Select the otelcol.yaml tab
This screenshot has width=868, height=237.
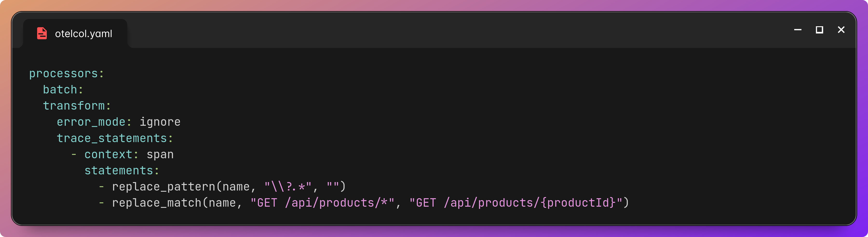pyautogui.click(x=83, y=33)
